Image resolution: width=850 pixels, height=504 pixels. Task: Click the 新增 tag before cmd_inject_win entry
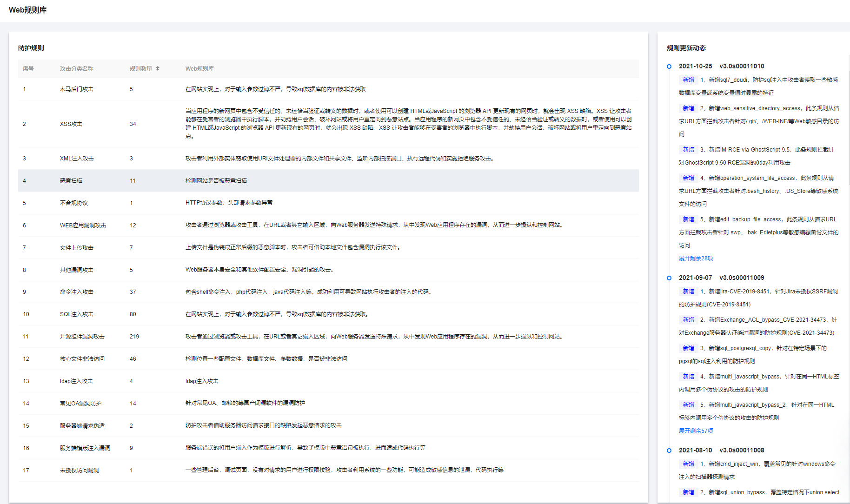pyautogui.click(x=688, y=464)
